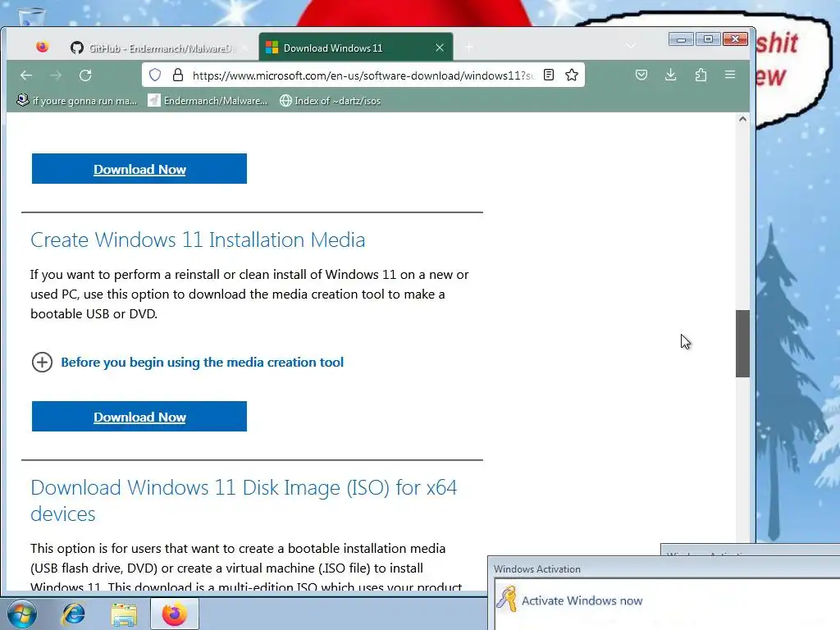Open the extensions puzzle icon
Screen dimensions: 840x630
(701, 75)
